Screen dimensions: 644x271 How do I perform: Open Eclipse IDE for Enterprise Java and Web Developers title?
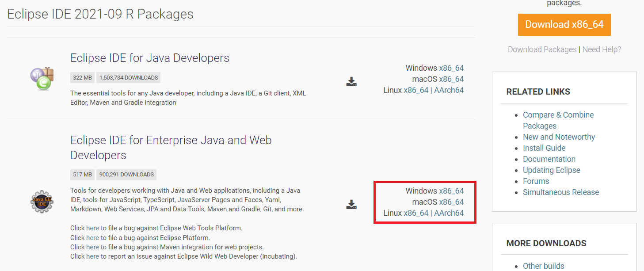(171, 148)
